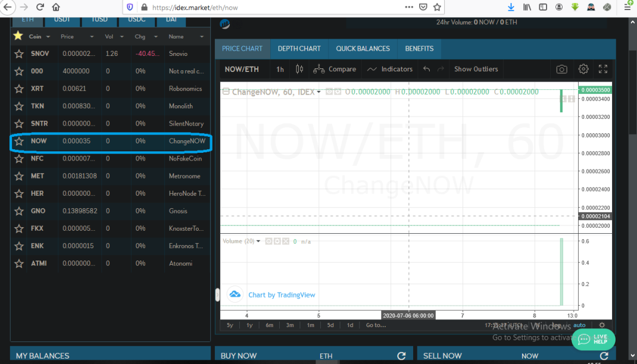Viewport: 637px width, 364px height.
Task: Favorite the SNOV coin
Action: tap(18, 54)
